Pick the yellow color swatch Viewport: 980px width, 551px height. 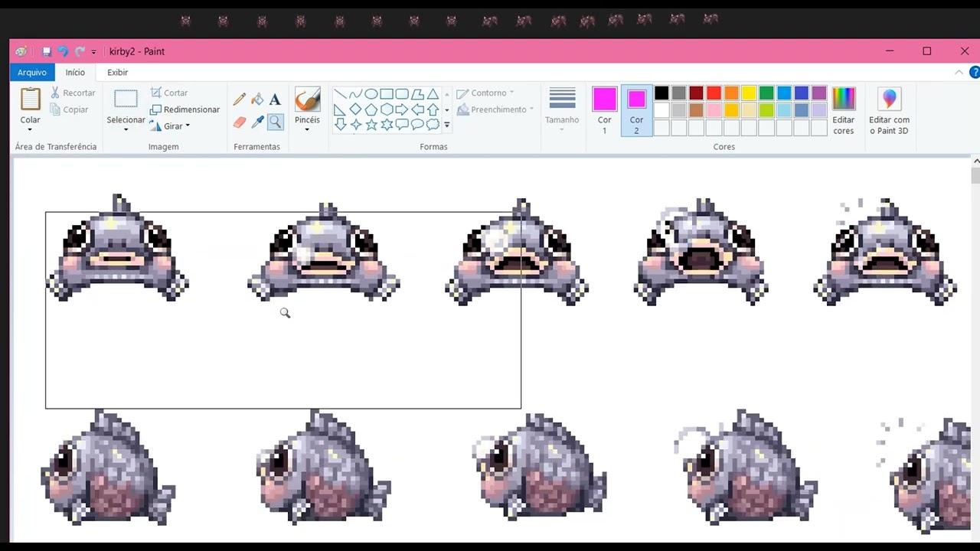(x=749, y=93)
